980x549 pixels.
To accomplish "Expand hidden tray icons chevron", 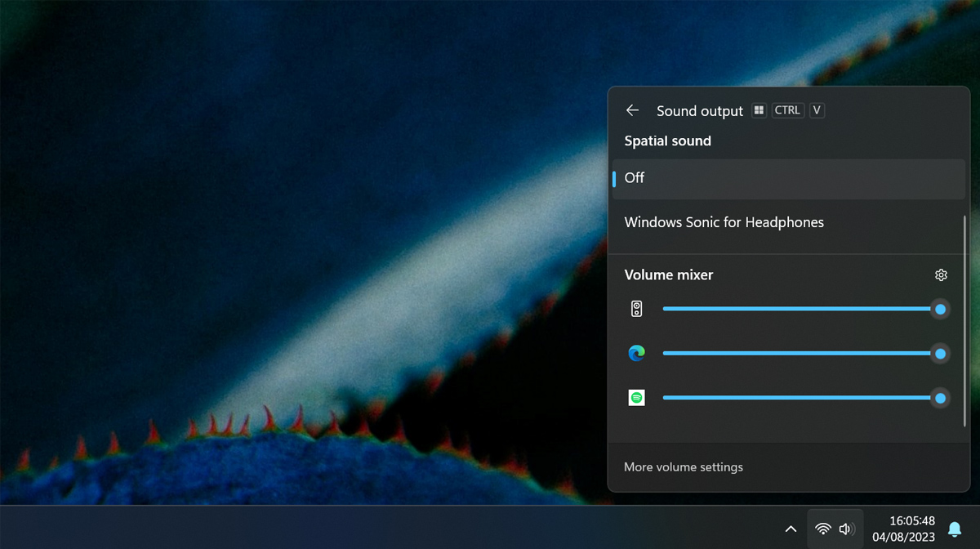I will (791, 529).
